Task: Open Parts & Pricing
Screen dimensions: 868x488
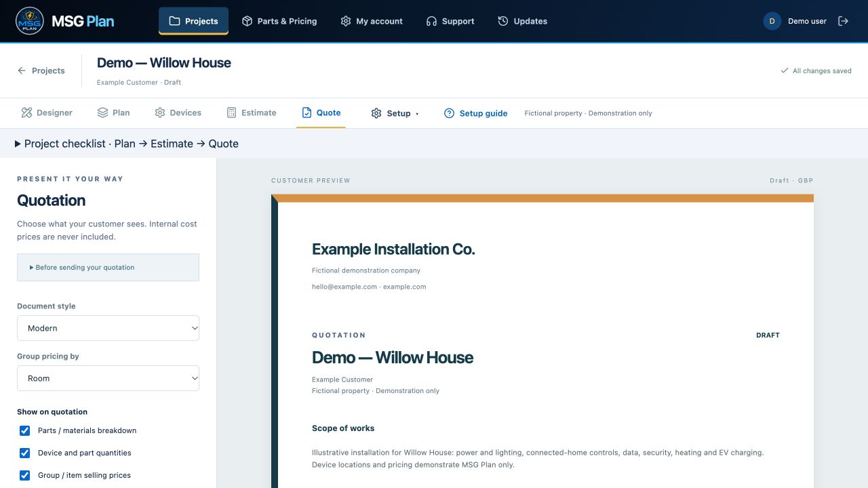Action: (x=279, y=21)
